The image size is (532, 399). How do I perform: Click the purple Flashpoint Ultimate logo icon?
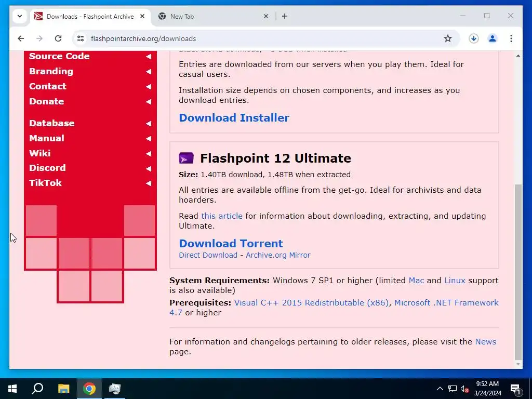pos(186,158)
